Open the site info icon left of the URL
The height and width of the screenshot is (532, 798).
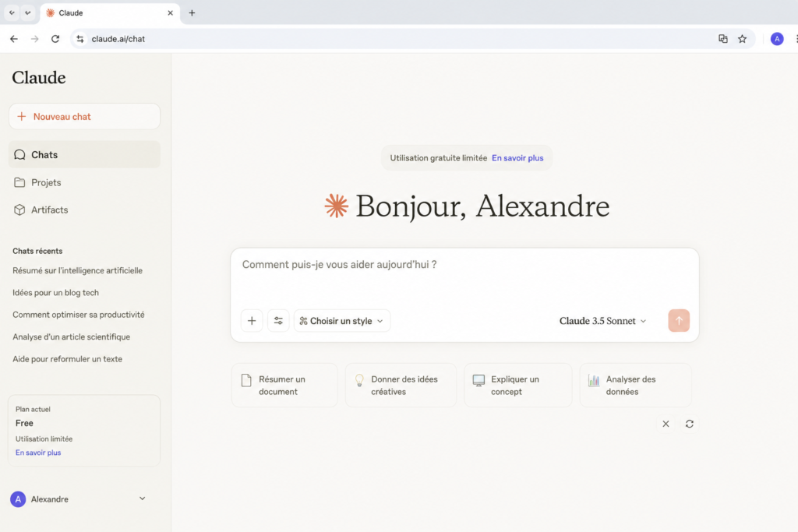tap(80, 39)
